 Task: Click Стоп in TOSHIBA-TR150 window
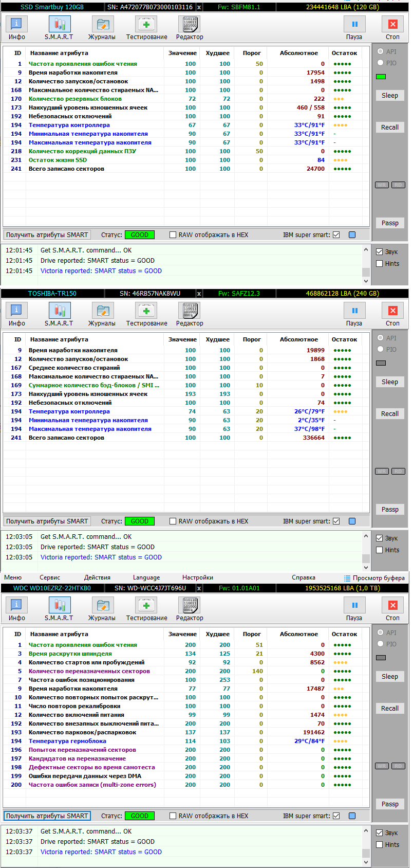[392, 314]
